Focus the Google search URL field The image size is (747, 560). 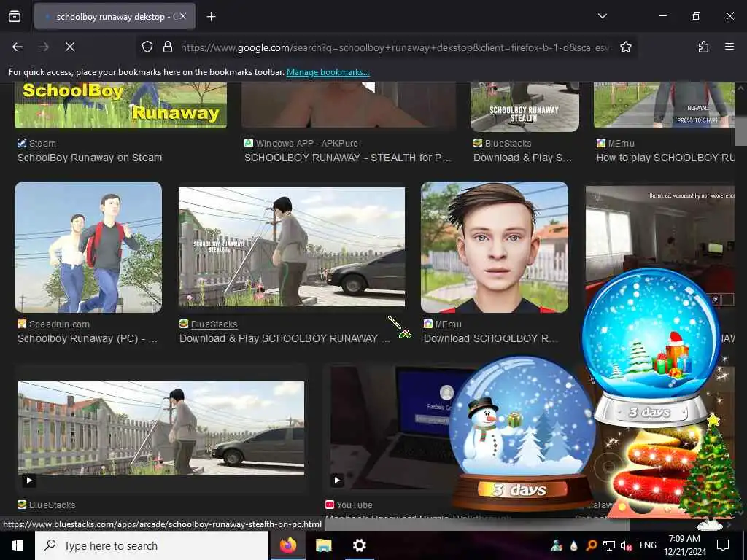point(395,47)
